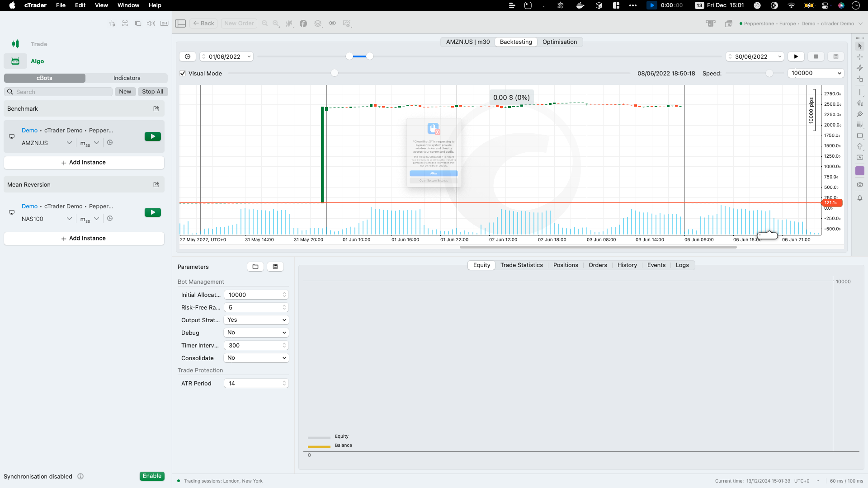The width and height of the screenshot is (868, 488).
Task: Open the indicators f icon in toolbar
Action: (x=303, y=23)
